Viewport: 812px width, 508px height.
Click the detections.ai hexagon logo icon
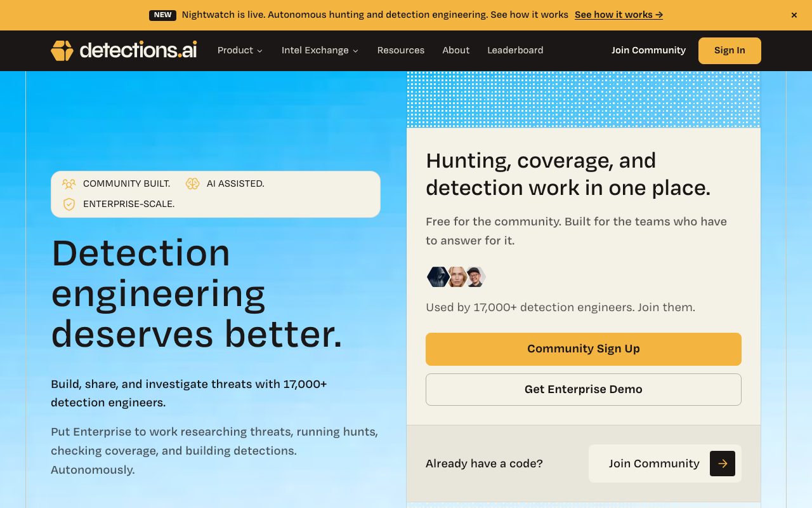62,51
